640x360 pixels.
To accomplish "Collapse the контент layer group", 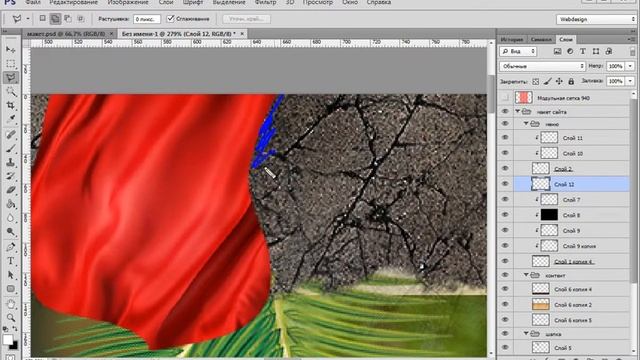I will [x=526, y=275].
